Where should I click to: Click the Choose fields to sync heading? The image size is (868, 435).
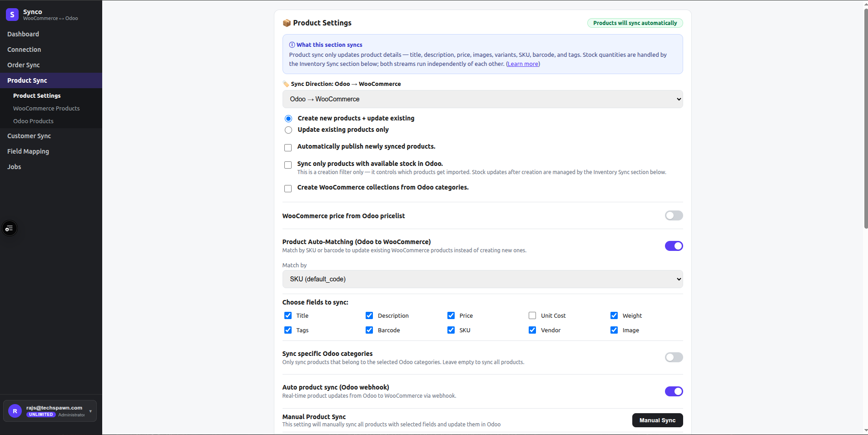pos(315,302)
